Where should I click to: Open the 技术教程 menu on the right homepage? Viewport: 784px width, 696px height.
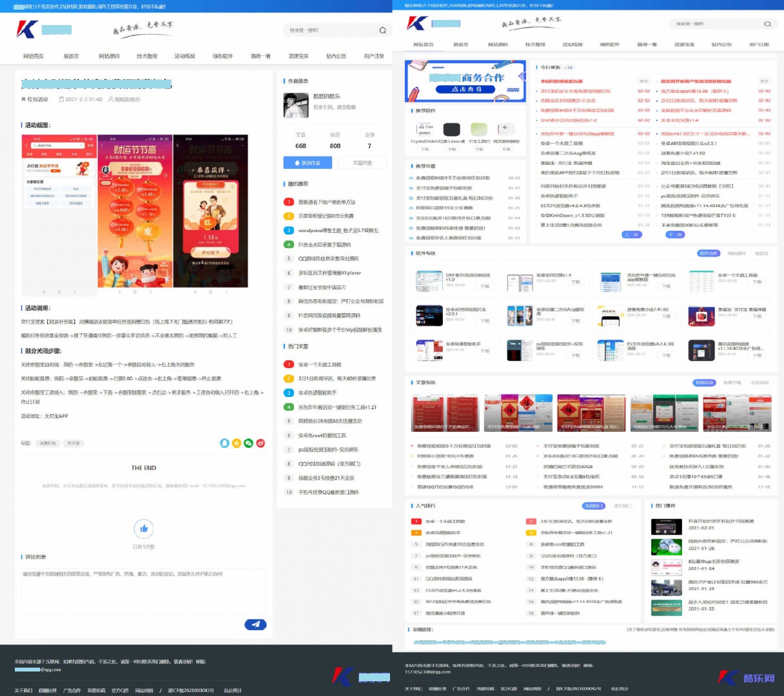535,44
